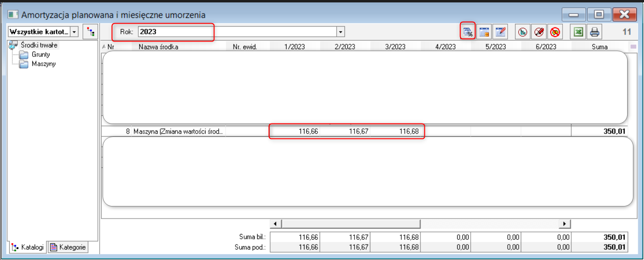Click the Rok field showing 2023
Screen dimensions: 644x260
pyautogui.click(x=237, y=32)
